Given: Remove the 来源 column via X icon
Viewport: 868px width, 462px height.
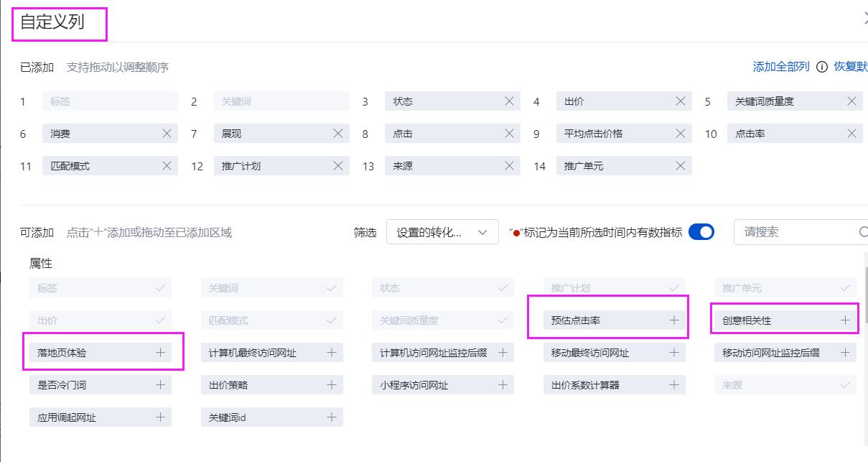Looking at the screenshot, I should pos(509,166).
